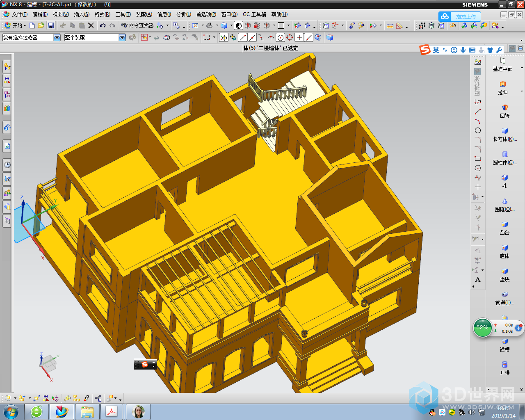Open the GC 工具箱 menu
Screen dimensions: 525x420
254,14
